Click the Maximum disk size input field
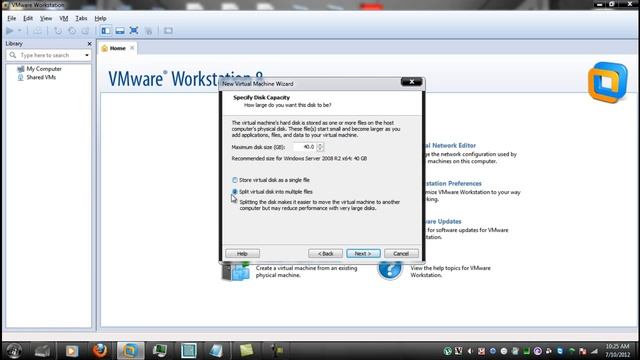This screenshot has height=360, width=640. pos(304,147)
